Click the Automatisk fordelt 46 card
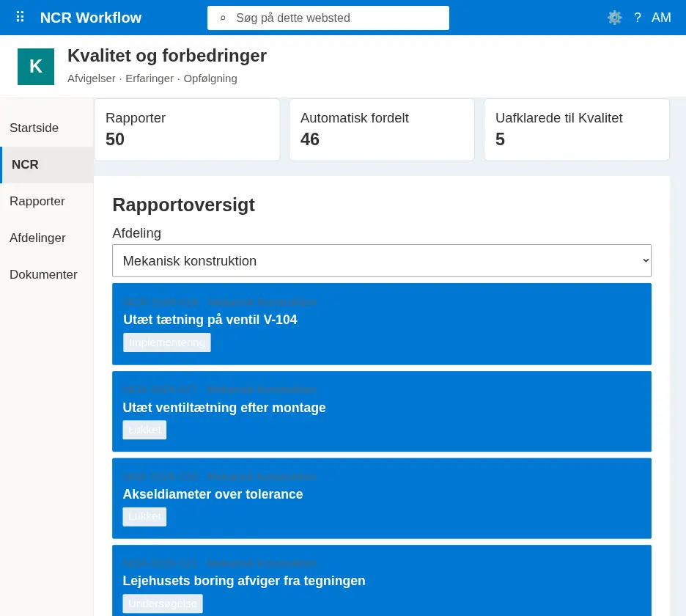The width and height of the screenshot is (686, 616). [x=382, y=130]
